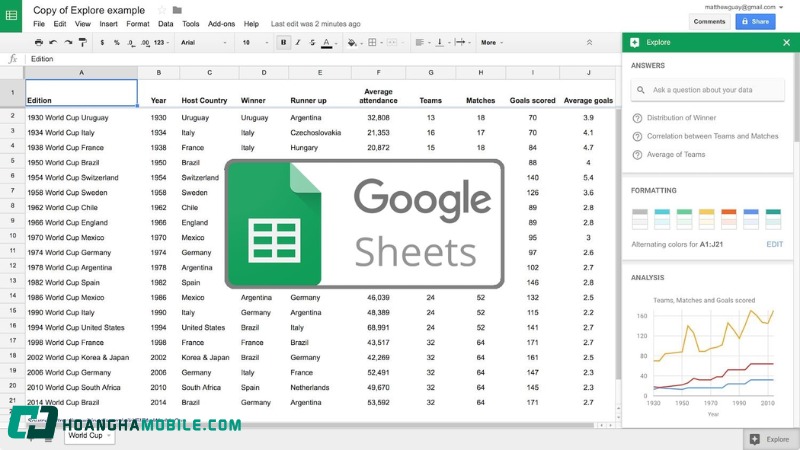800x450 pixels.
Task: Open the text color picker
Action: pyautogui.click(x=327, y=43)
